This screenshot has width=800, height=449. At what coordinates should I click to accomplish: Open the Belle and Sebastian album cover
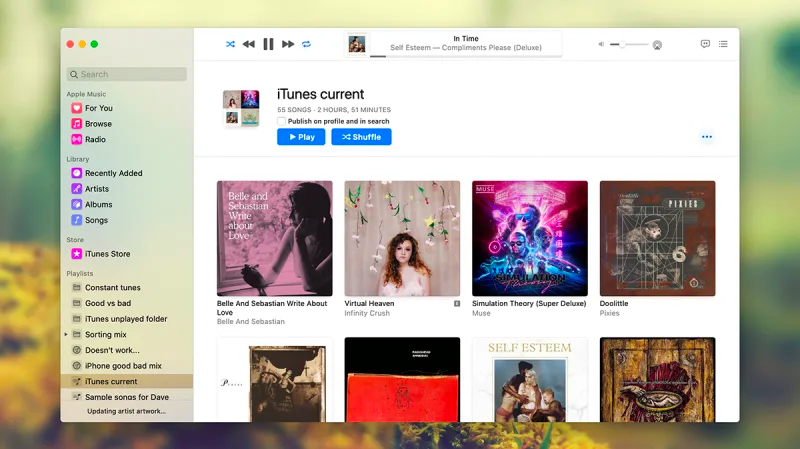pos(274,238)
